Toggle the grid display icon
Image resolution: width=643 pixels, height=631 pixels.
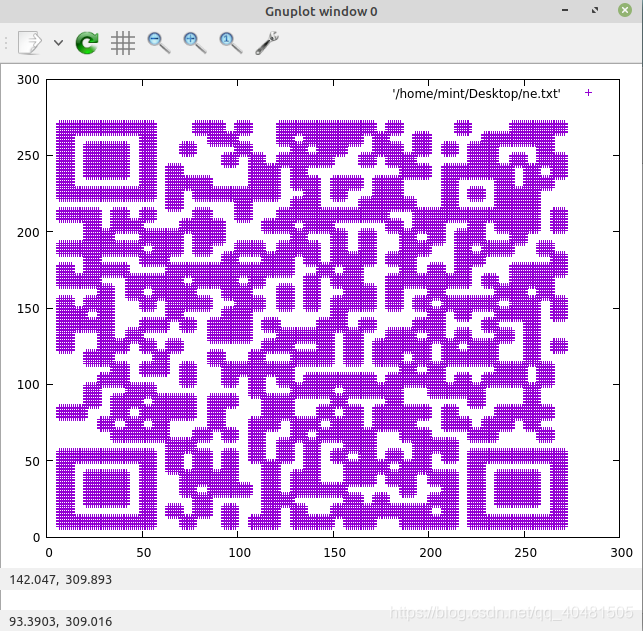pyautogui.click(x=123, y=43)
